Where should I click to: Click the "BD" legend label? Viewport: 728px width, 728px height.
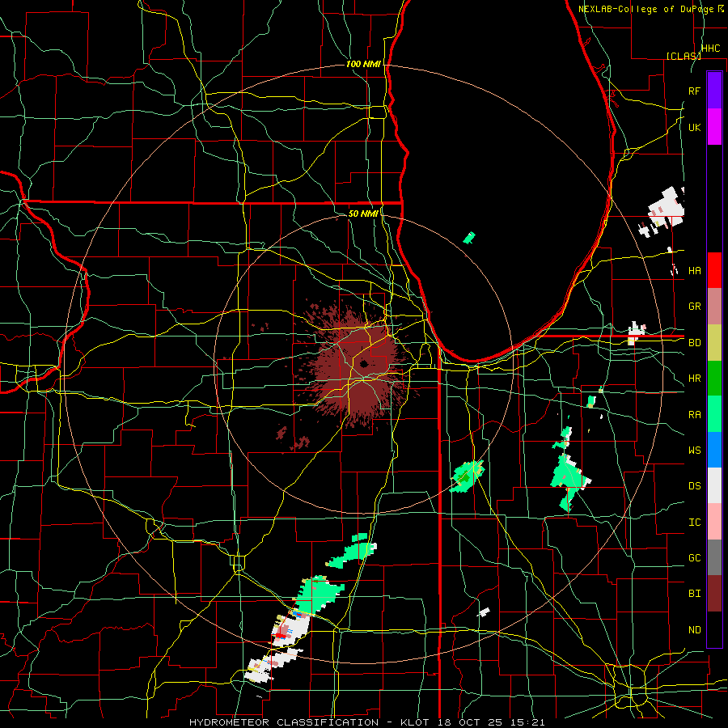(x=694, y=343)
